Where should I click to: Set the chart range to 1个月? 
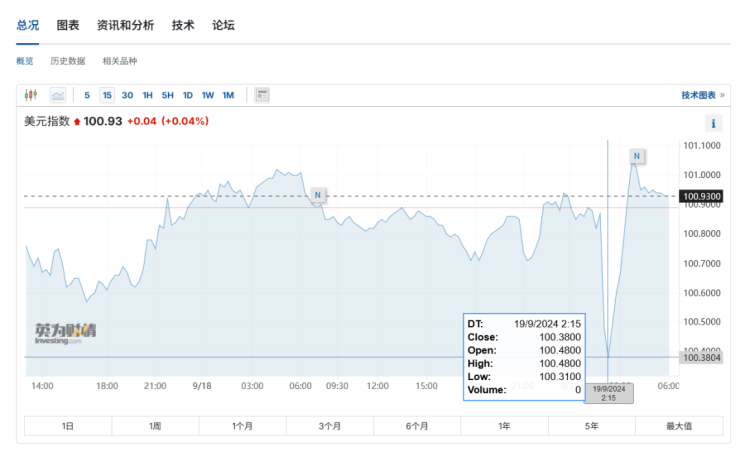(242, 426)
